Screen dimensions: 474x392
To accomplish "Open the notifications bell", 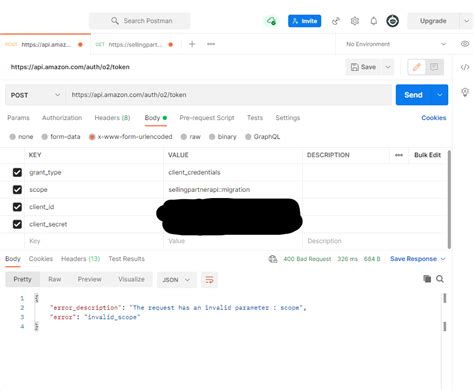I will click(374, 21).
